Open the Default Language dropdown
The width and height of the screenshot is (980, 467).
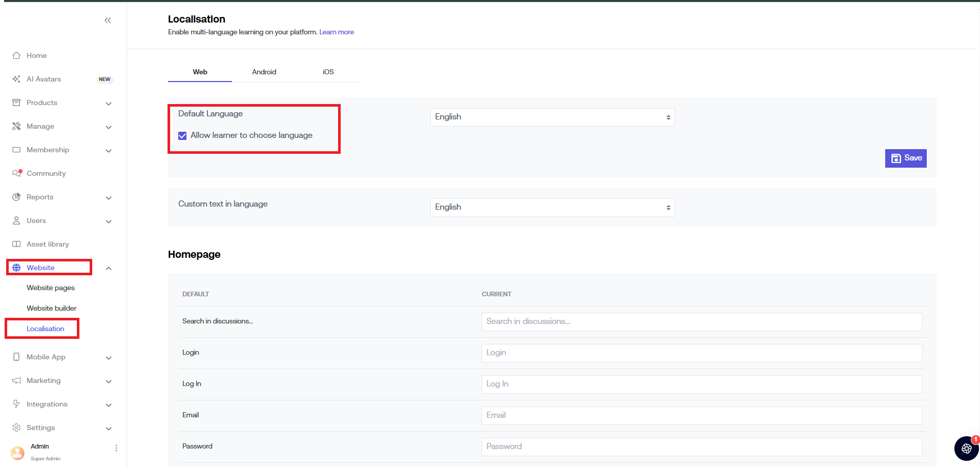pyautogui.click(x=552, y=117)
